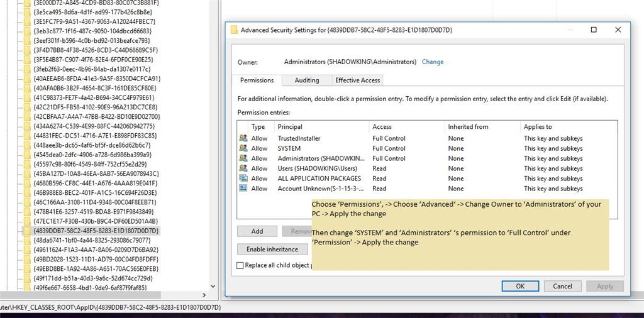Select registry key {40AFA0B6-3B2F-4654-8C3F-161DE85CF80E}
The image size is (644, 318).
(94, 88)
